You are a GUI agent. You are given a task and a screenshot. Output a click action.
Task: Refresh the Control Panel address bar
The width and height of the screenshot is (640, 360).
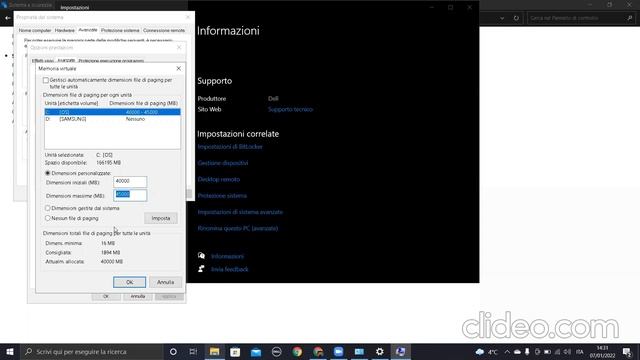pyautogui.click(x=516, y=18)
